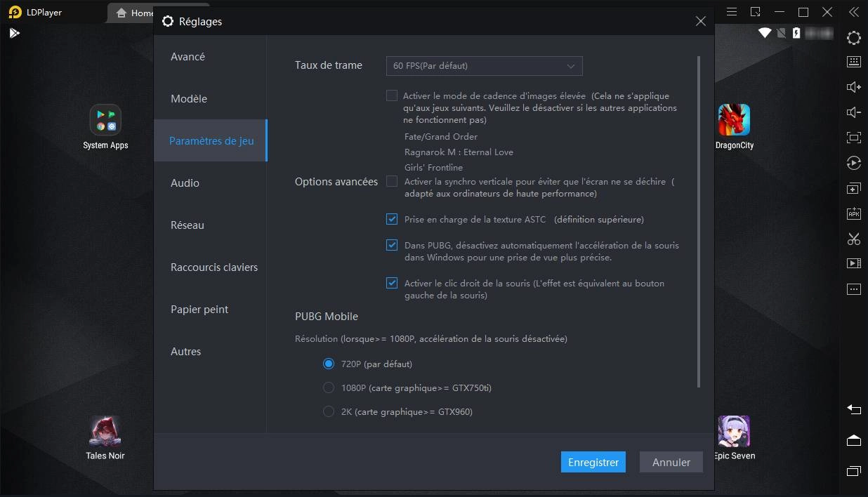Collapse the right sidebar with double chevron
Viewport: 868px width, 497px height.
(x=853, y=12)
